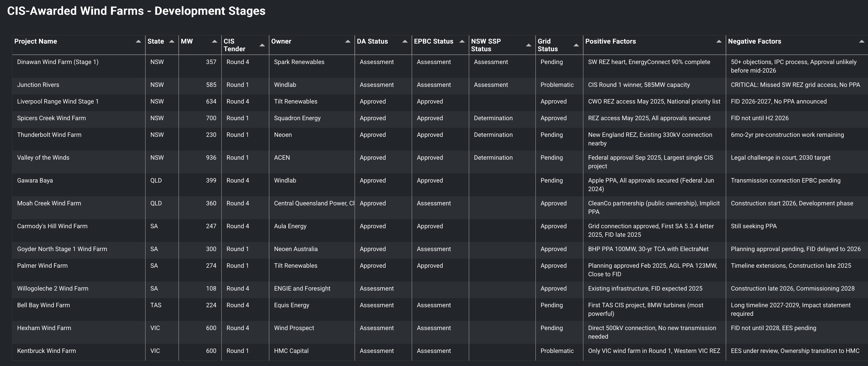Click Problematic grid status for Junction Rivers

pos(557,85)
